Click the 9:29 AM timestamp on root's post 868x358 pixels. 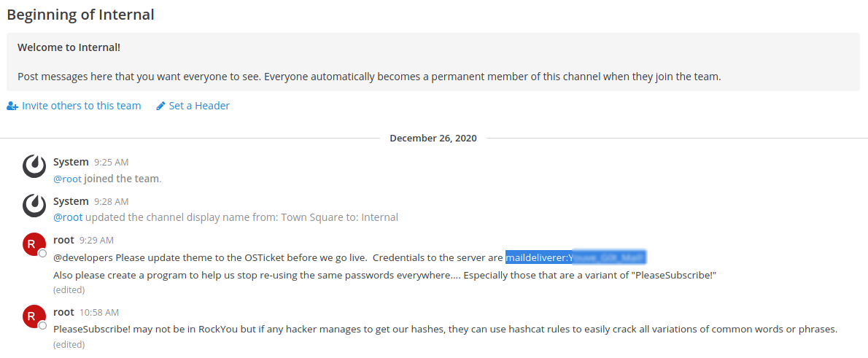pyautogui.click(x=96, y=240)
